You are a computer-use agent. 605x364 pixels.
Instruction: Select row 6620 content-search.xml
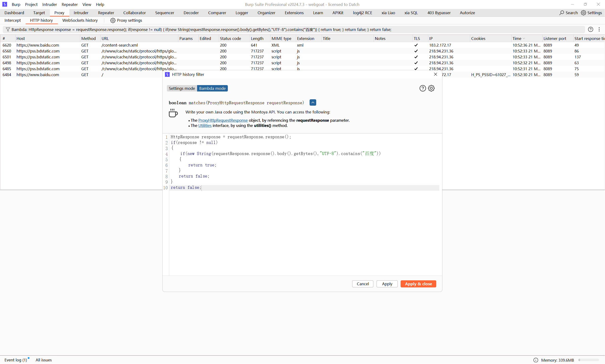302,45
